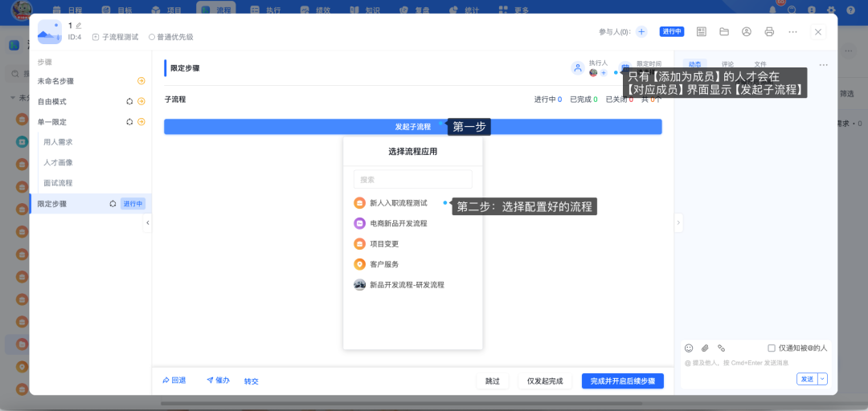
Task: Click 完成并开启后续步骤 button
Action: click(623, 381)
